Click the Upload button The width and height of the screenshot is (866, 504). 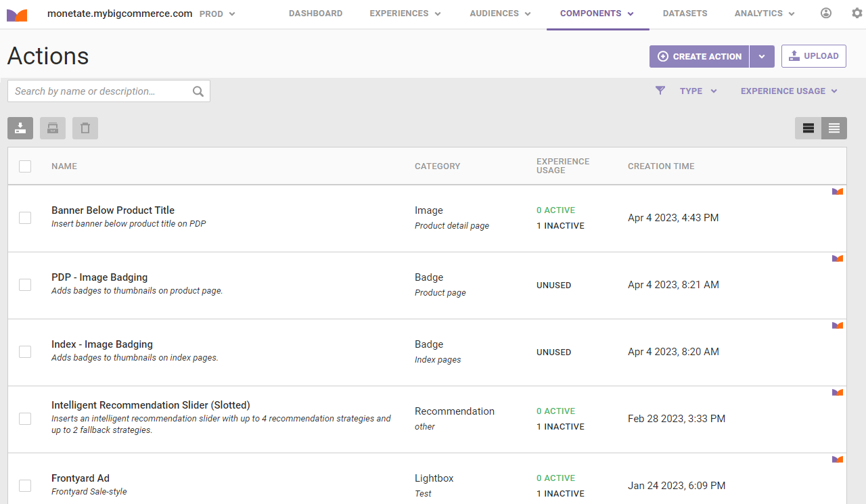814,56
